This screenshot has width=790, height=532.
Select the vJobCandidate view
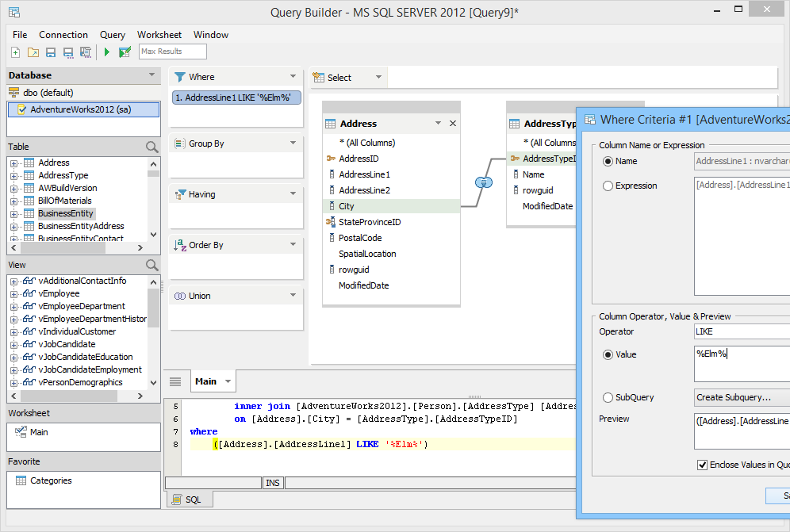pos(67,344)
